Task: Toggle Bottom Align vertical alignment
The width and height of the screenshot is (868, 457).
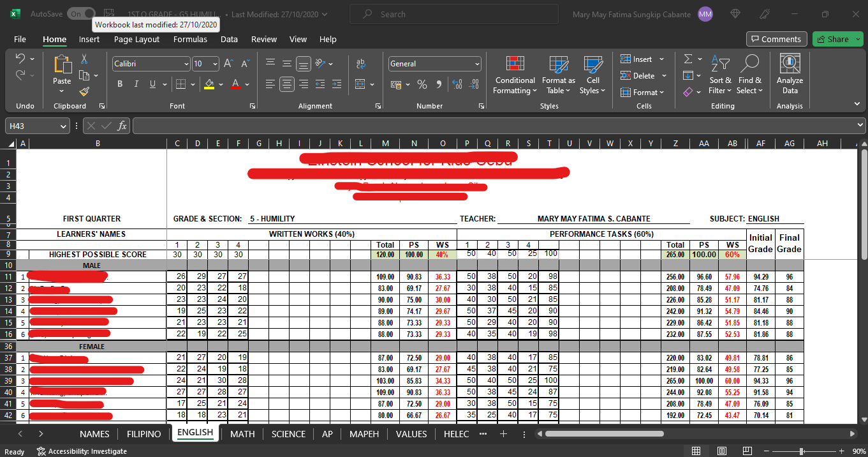Action: (304, 64)
